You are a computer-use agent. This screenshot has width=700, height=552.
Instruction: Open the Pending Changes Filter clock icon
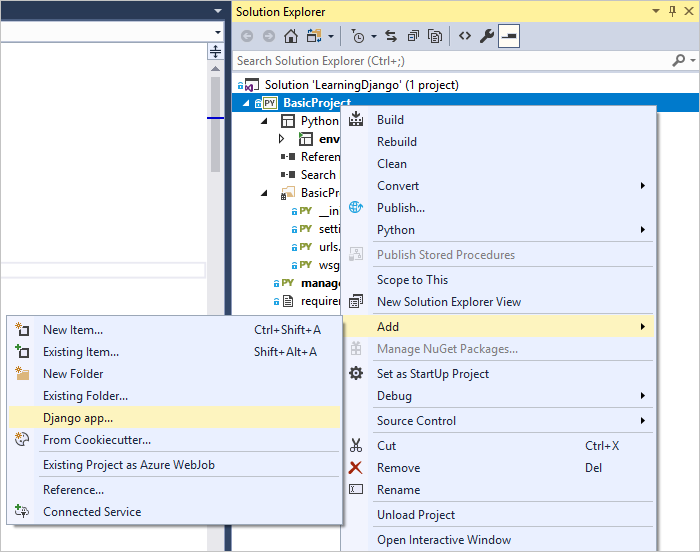(357, 36)
